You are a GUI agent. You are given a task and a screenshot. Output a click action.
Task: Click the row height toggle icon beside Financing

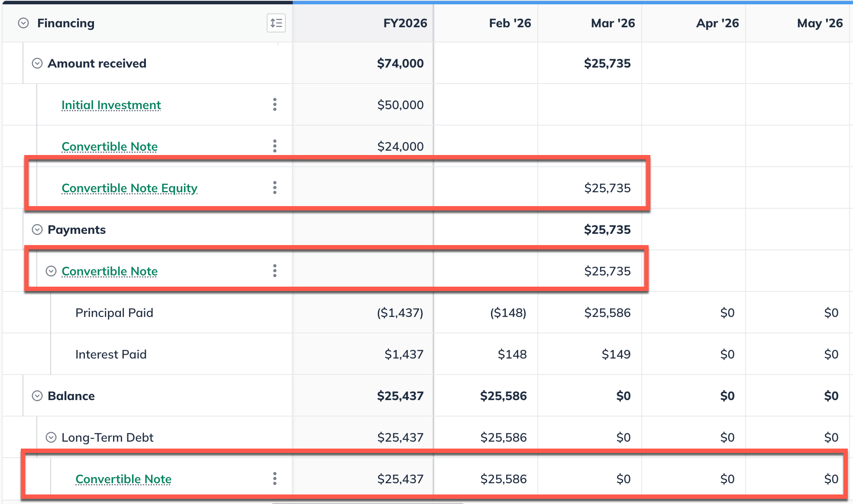click(276, 23)
